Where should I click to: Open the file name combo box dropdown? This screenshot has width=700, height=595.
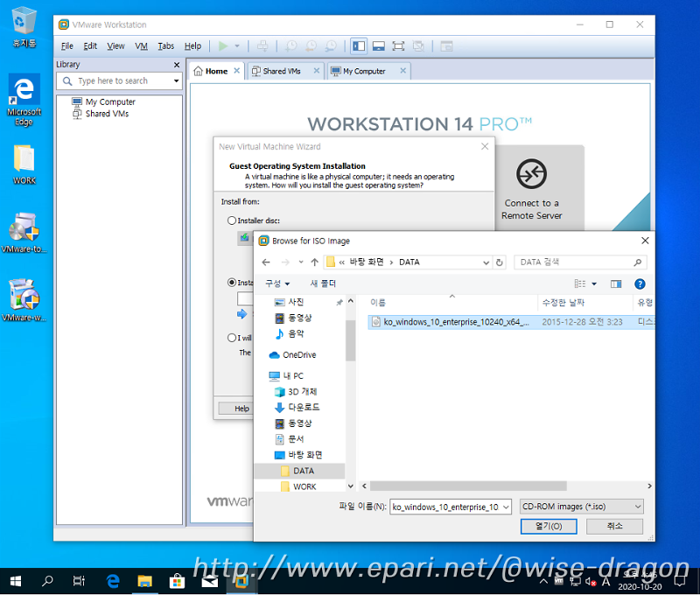(506, 507)
